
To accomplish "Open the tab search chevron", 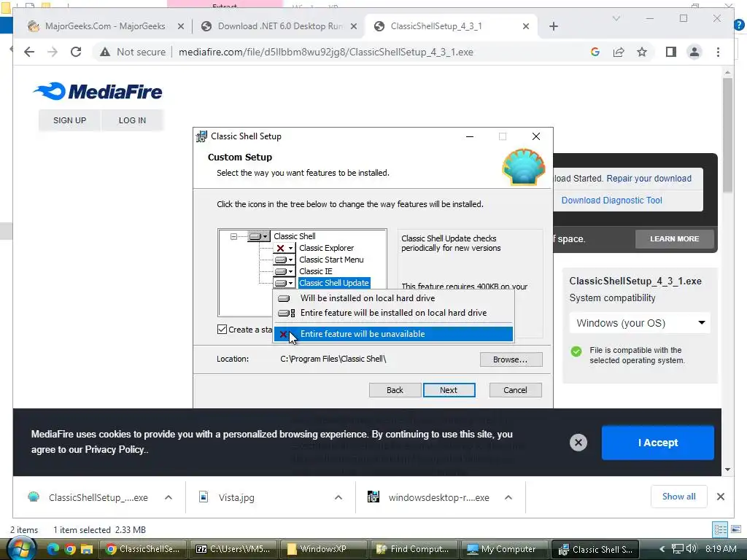I will coord(616,18).
